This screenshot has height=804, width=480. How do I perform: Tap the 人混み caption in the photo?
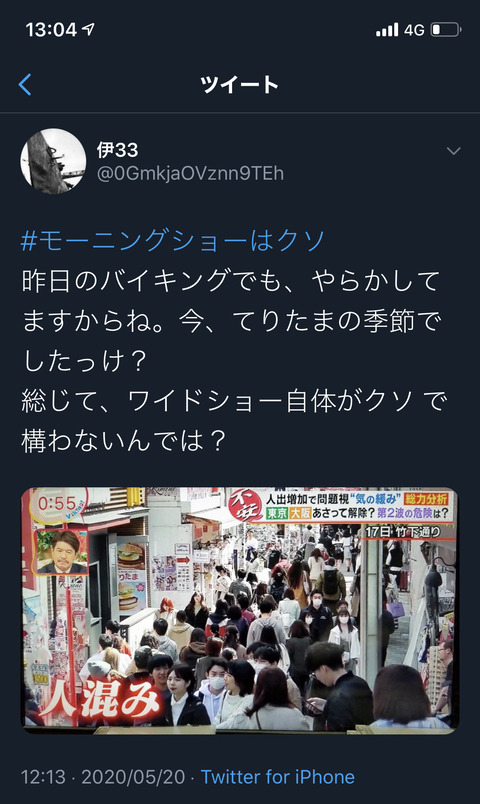click(x=99, y=697)
